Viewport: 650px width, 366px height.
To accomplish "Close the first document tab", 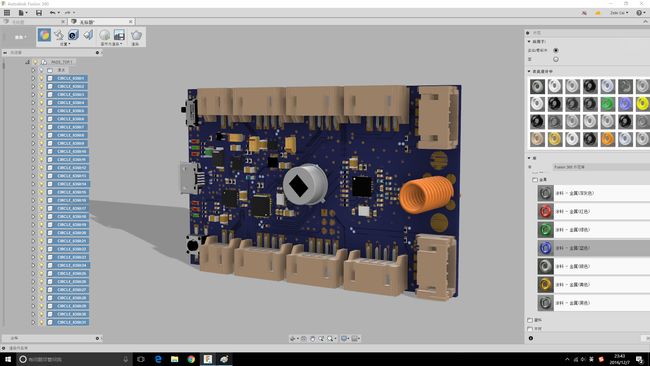I will pyautogui.click(x=63, y=22).
